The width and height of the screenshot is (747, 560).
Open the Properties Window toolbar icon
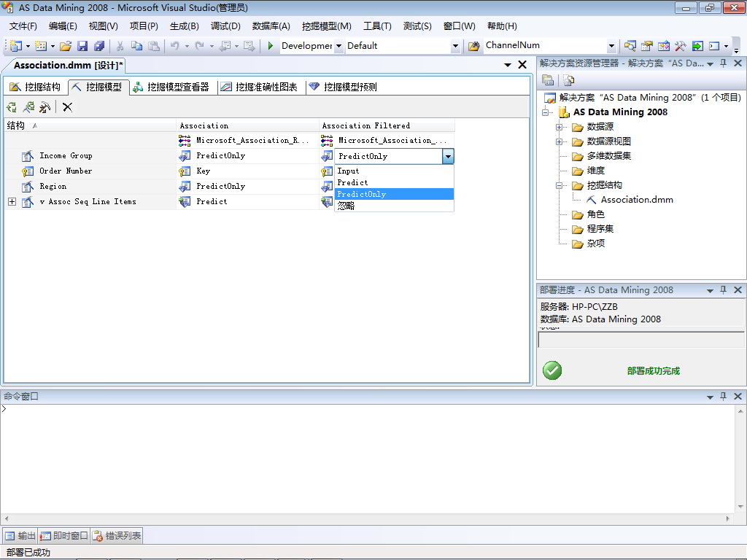point(646,46)
